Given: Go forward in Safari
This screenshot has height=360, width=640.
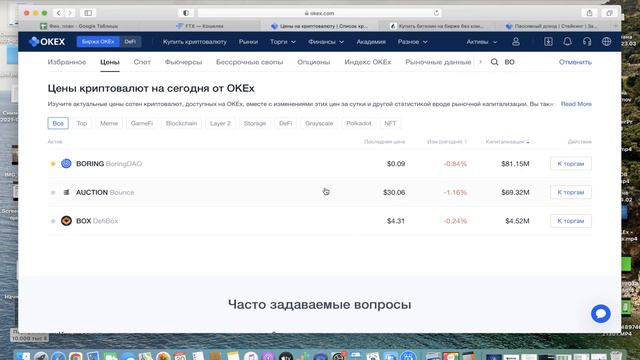Looking at the screenshot, I should coord(70,13).
